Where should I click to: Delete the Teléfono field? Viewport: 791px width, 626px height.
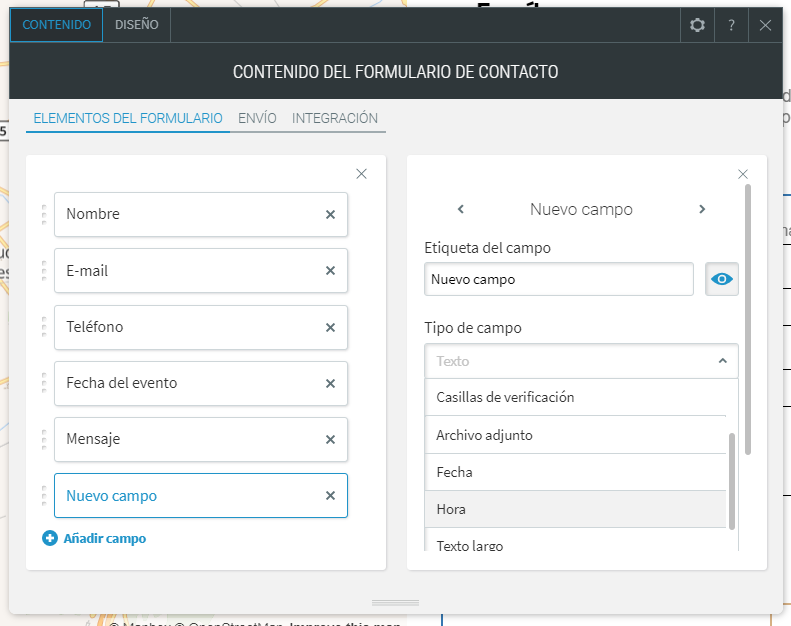(x=330, y=327)
